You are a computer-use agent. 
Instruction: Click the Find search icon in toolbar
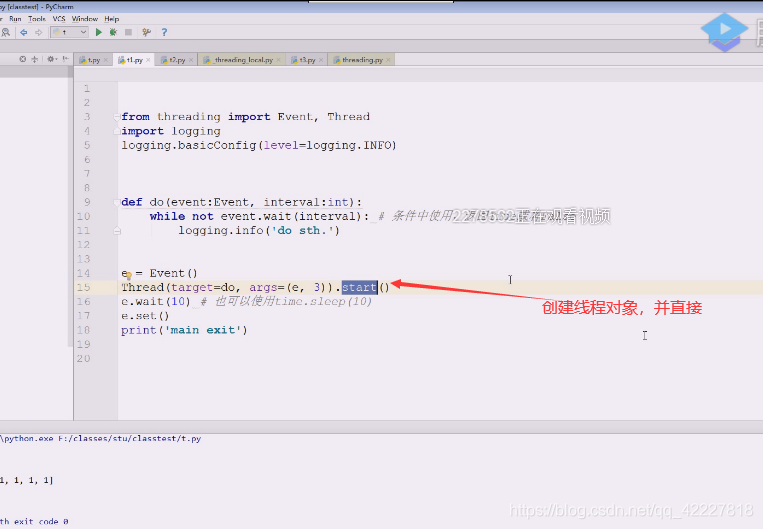coord(5,33)
